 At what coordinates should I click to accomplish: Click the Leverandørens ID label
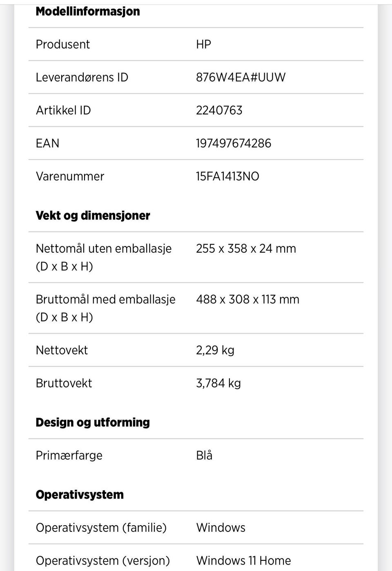pos(82,77)
